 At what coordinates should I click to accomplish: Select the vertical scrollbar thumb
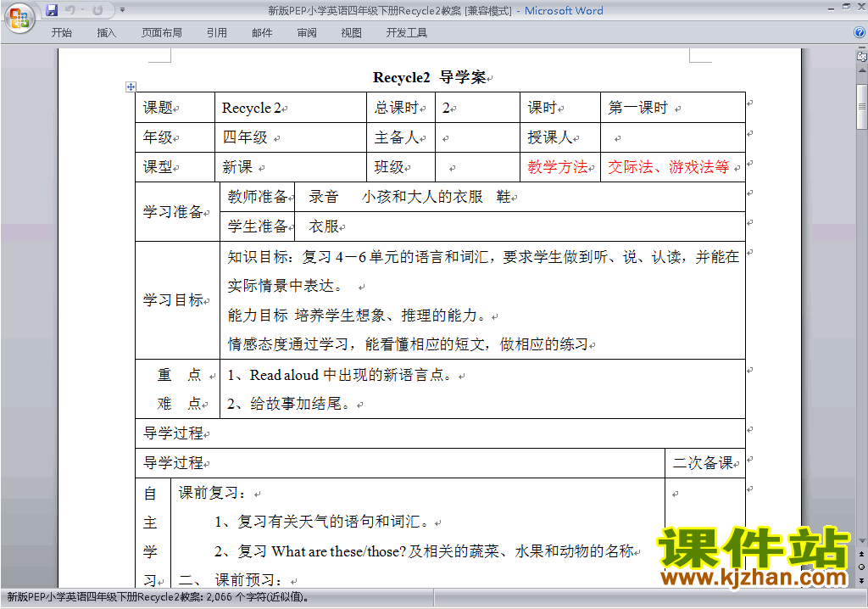[x=862, y=107]
